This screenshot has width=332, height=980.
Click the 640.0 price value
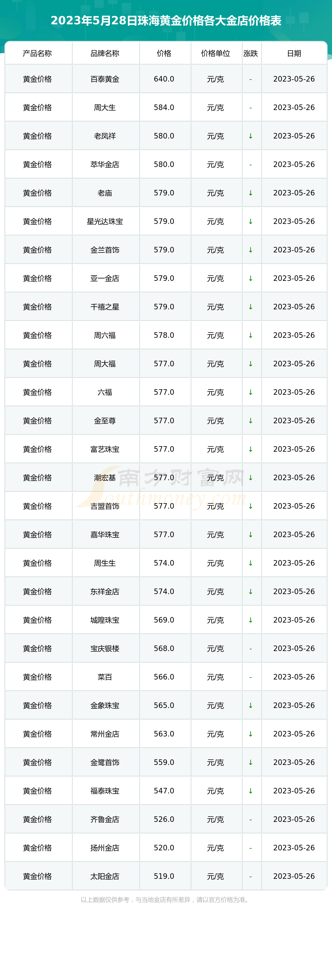(164, 79)
